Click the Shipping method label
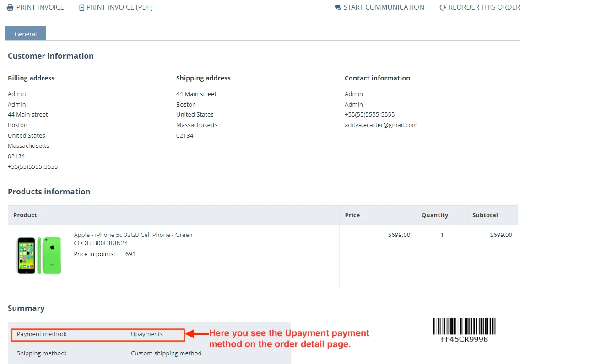 41,353
